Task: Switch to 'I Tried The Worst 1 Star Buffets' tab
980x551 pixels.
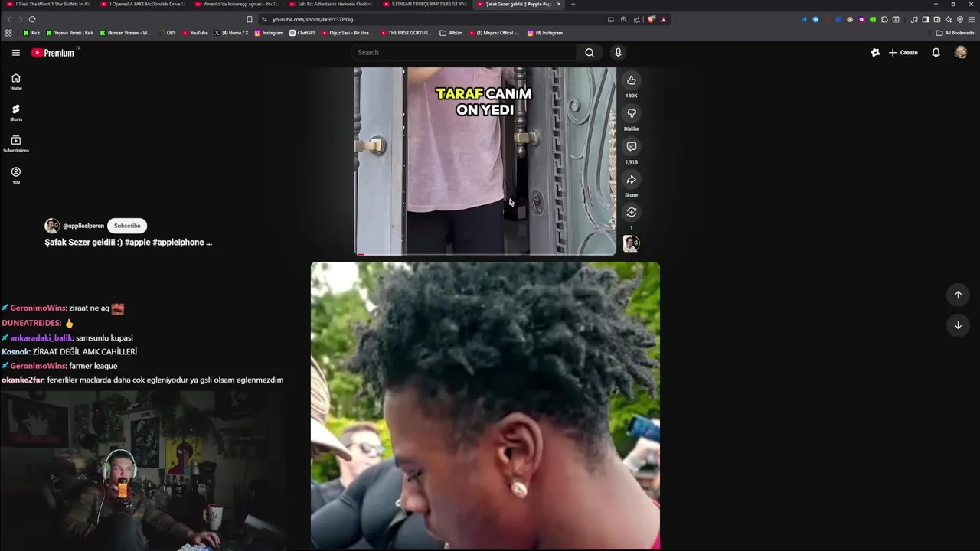Action: (48, 4)
